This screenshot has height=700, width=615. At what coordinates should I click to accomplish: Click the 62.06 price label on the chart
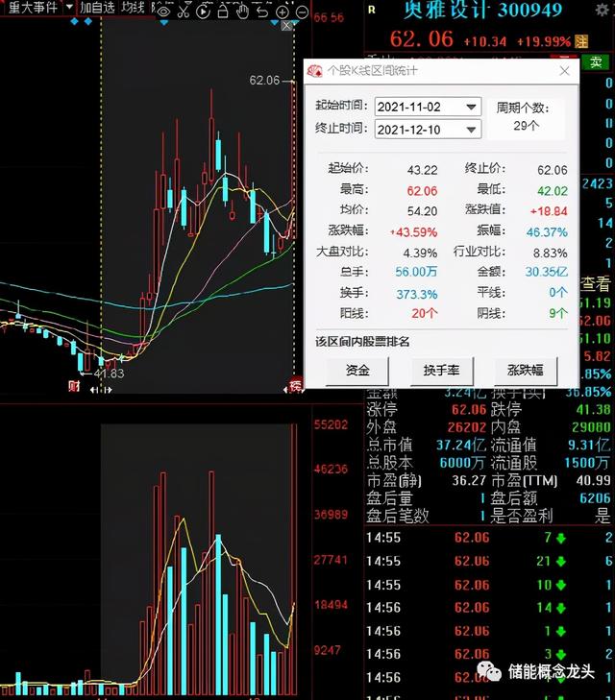pos(264,81)
